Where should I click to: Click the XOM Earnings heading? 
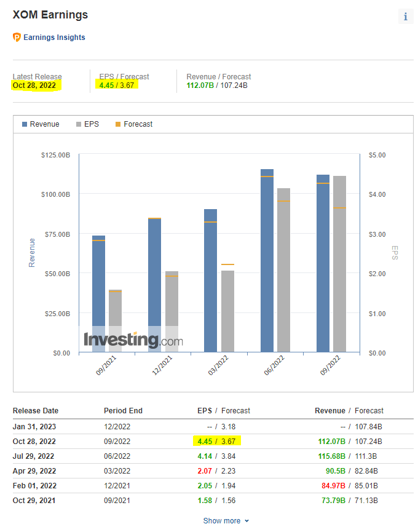[x=50, y=15]
